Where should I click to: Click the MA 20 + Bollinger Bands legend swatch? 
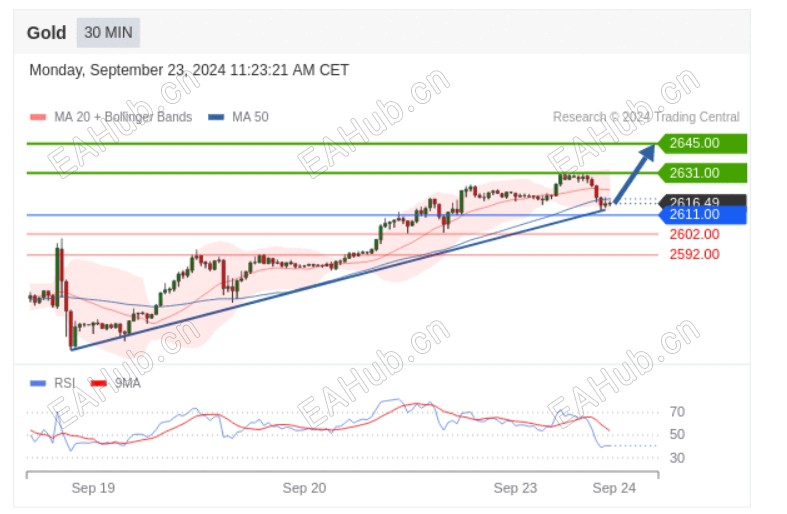(x=38, y=117)
